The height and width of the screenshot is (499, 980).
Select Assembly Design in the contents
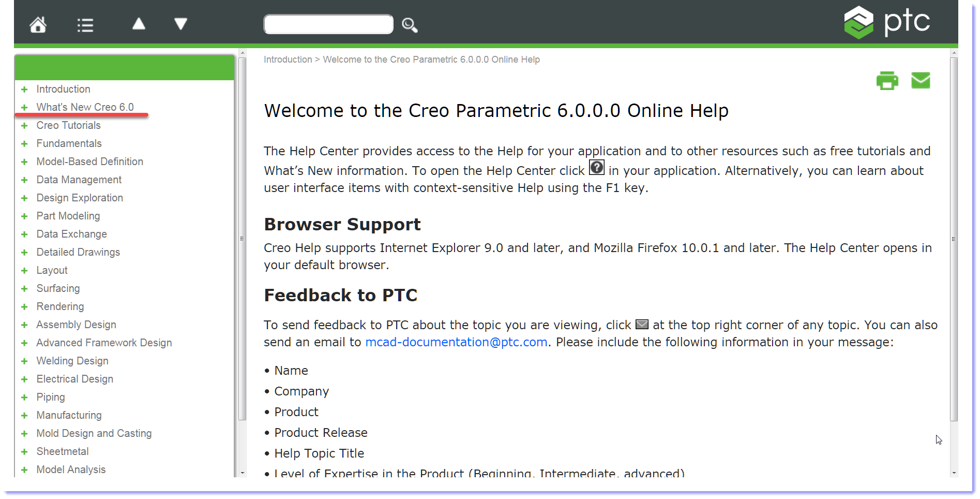(76, 325)
